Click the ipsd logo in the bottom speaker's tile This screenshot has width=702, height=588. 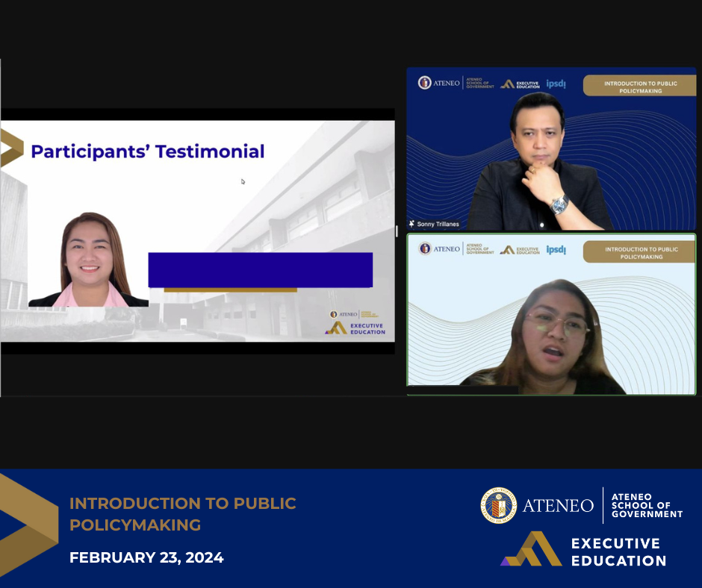point(556,250)
